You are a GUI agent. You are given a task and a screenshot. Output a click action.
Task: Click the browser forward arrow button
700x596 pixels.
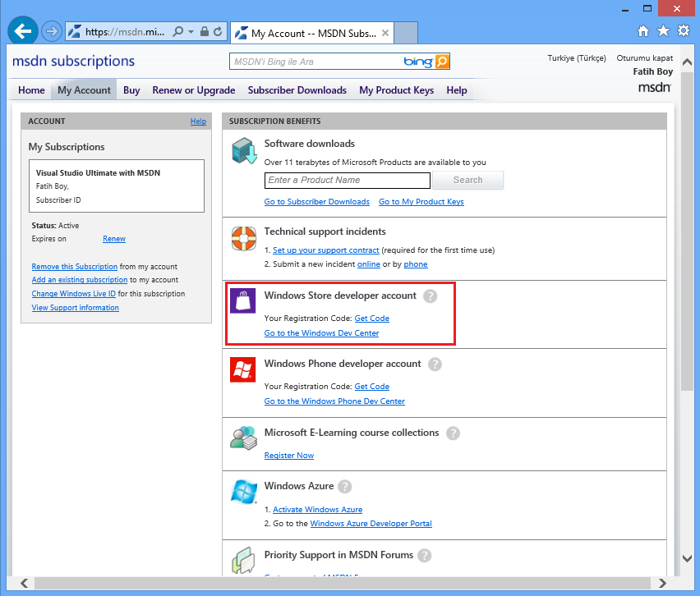point(52,32)
